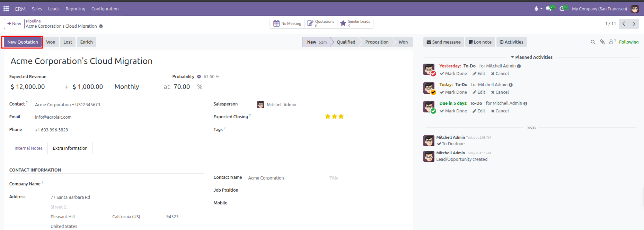The height and width of the screenshot is (230, 644).
Task: Open the followers person icon
Action: pos(612,42)
